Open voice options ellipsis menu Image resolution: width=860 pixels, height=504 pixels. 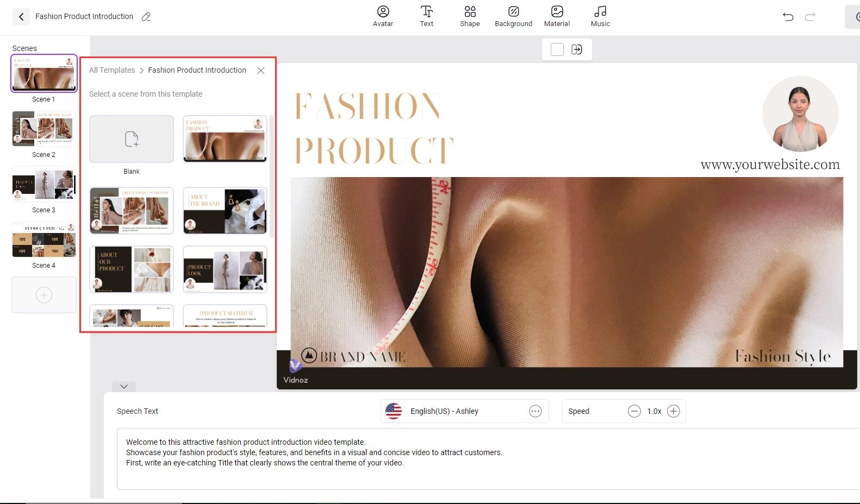[535, 411]
